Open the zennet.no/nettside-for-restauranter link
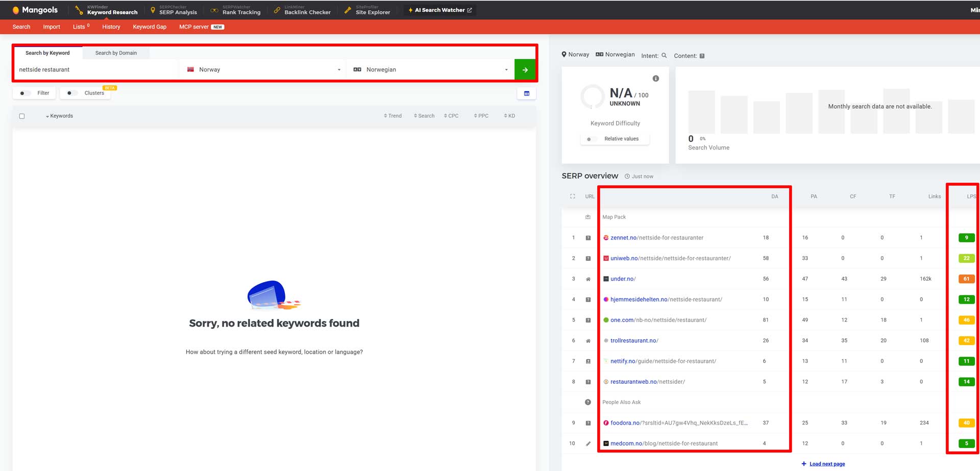Image resolution: width=980 pixels, height=471 pixels. coord(657,238)
